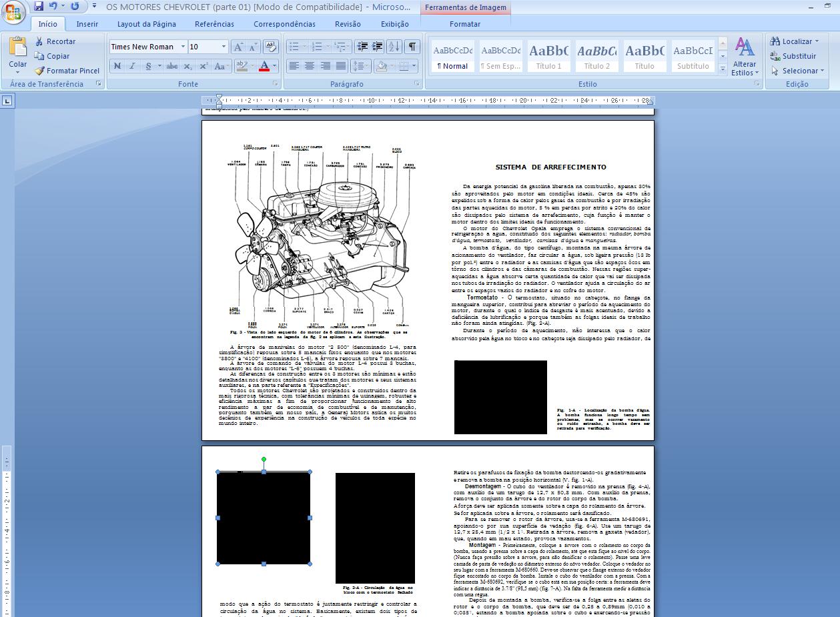The width and height of the screenshot is (840, 617).
Task: Apply the Sem Esp... style
Action: click(x=500, y=57)
